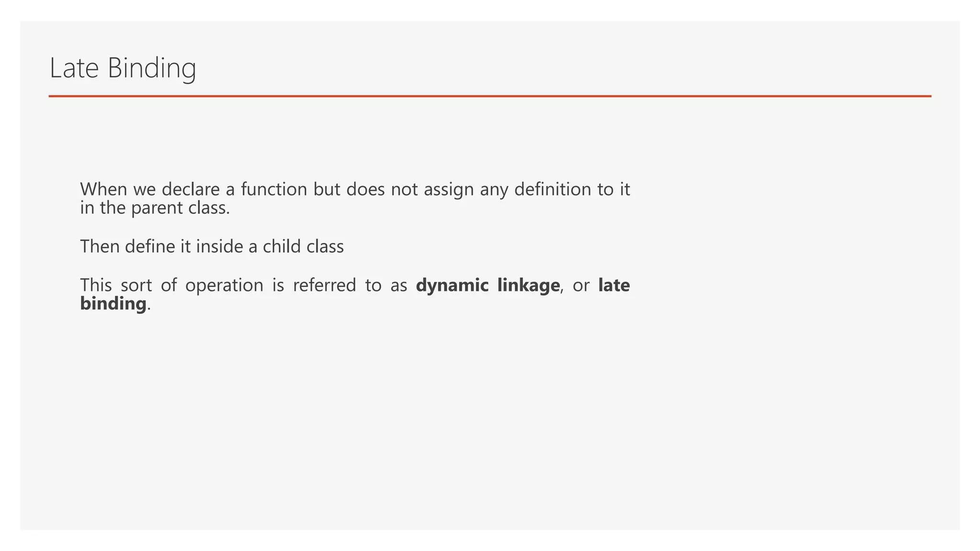The image size is (980, 551).
Task: Click the word 'operation' in third paragraph
Action: click(224, 286)
